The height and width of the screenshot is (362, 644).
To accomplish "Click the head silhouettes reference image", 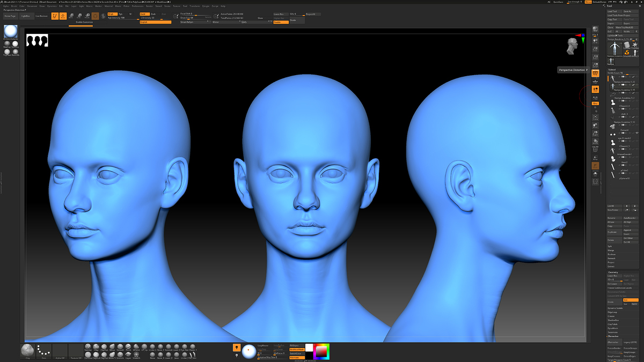I will tap(37, 41).
